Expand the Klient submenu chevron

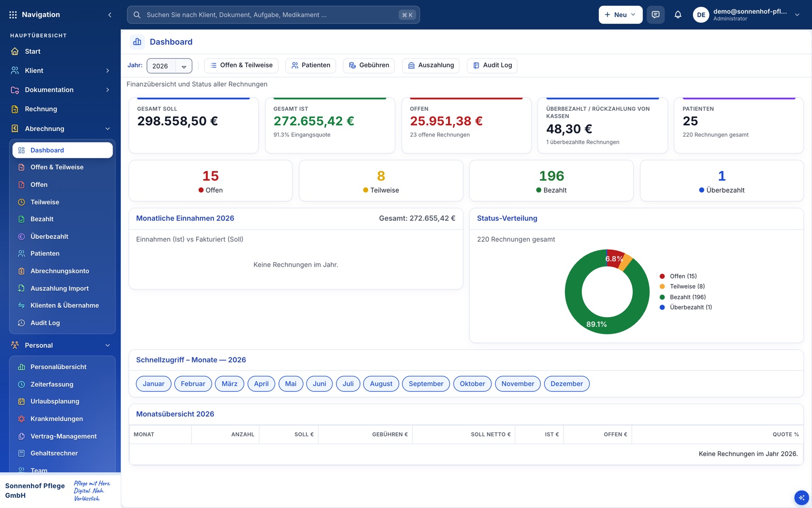(107, 71)
